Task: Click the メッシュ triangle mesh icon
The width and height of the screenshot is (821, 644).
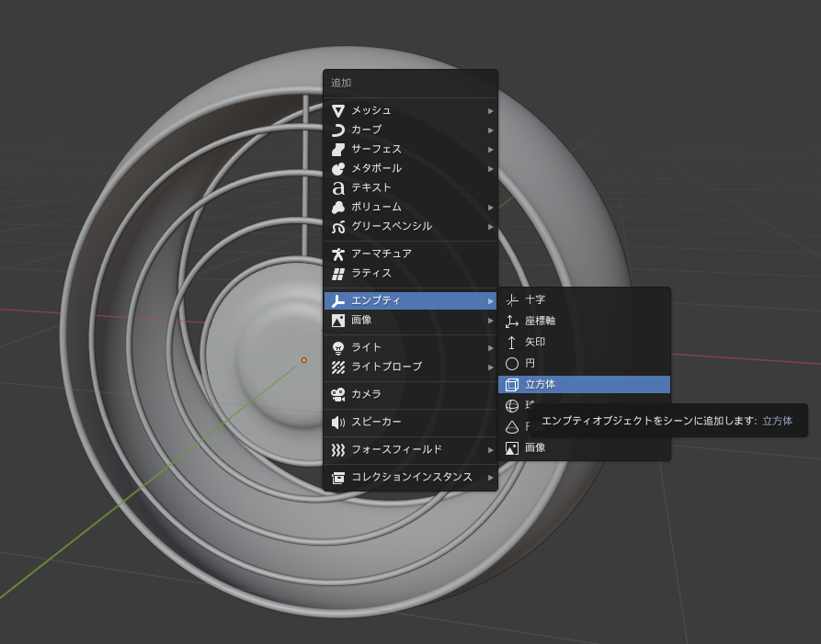Action: pyautogui.click(x=338, y=111)
